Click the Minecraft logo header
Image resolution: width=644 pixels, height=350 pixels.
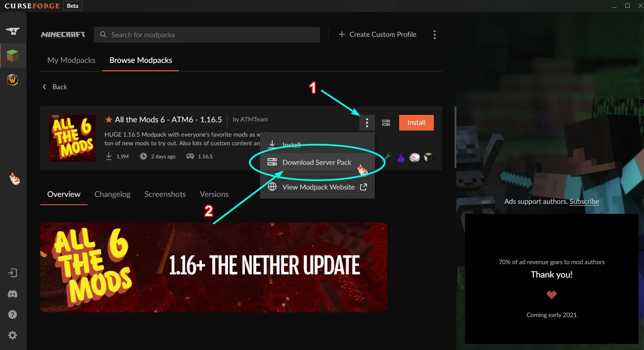[63, 35]
